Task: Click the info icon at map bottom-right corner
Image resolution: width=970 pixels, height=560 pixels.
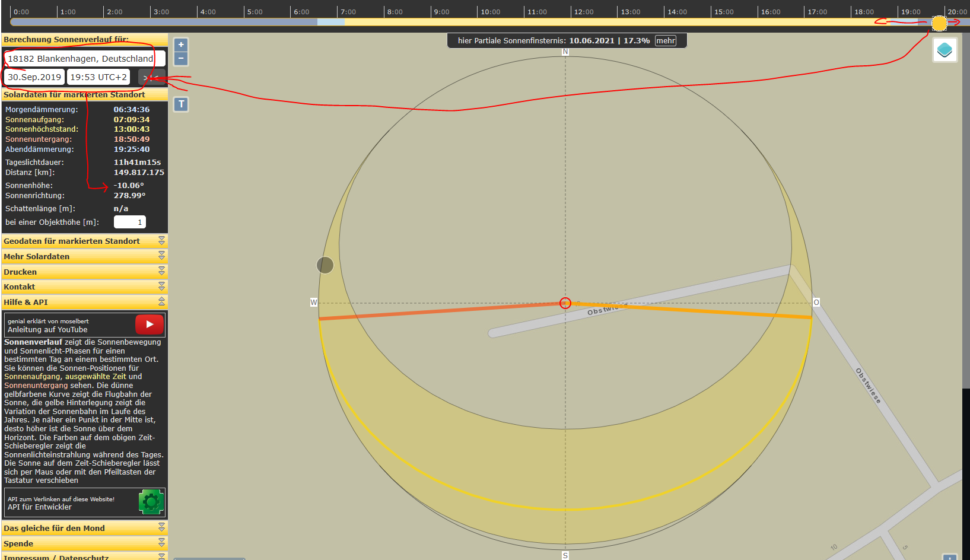Action: click(x=950, y=557)
